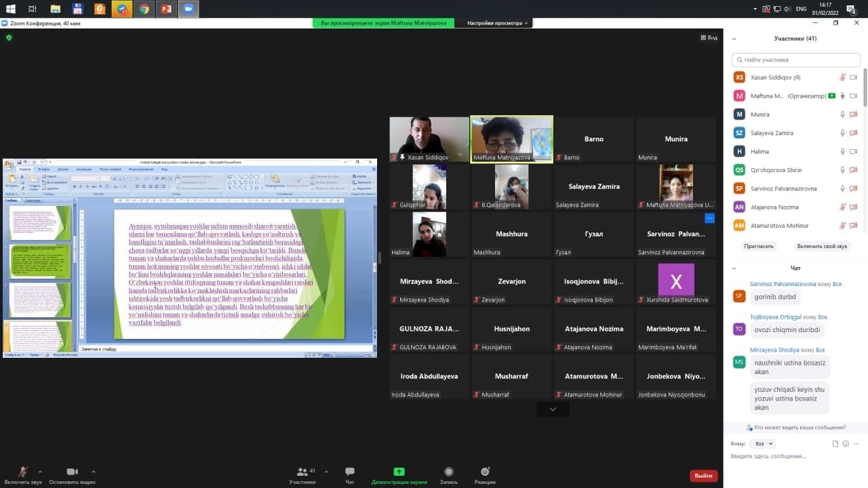Click green screen-viewing banner Maftuna Matniyazova
The image size is (868, 488).
pos(384,23)
